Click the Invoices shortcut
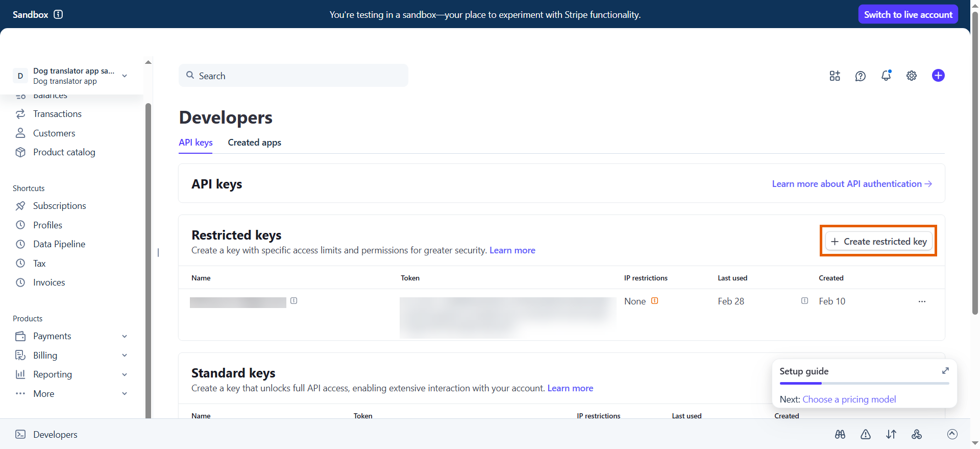Viewport: 980px width, 449px height. [49, 282]
